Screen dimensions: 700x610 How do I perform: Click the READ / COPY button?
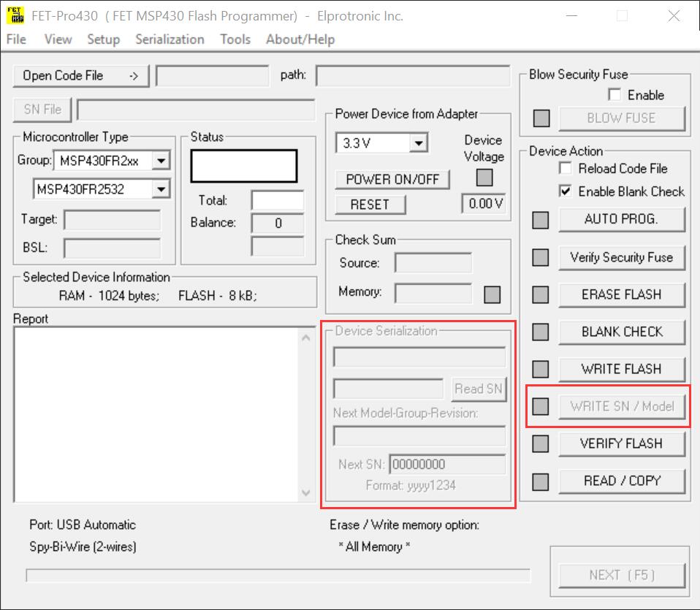click(621, 481)
